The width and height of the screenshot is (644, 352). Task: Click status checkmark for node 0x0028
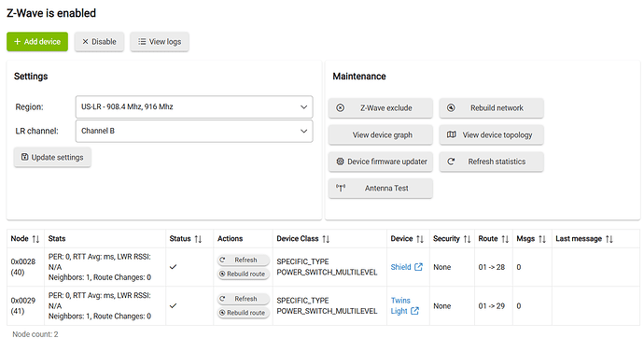(x=174, y=267)
